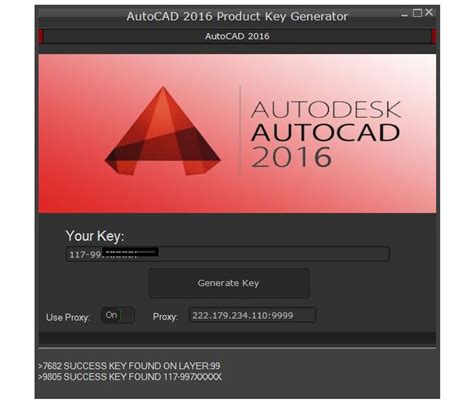Click the Generate Key button

[x=229, y=283]
